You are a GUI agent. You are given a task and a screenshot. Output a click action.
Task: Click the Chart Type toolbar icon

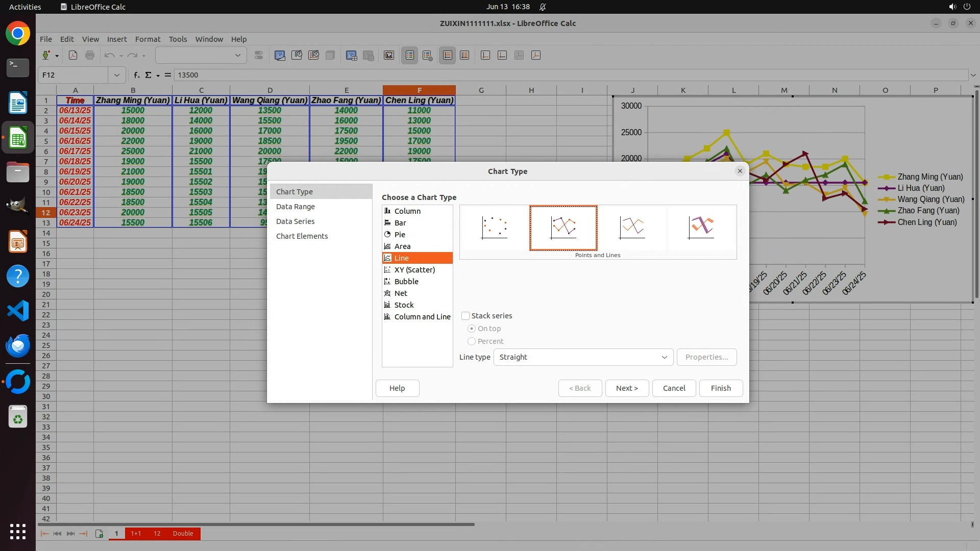280,55
